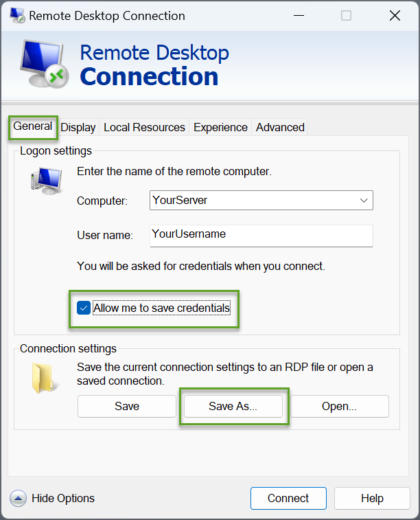Viewport: 420px width, 520px height.
Task: Open the Display tab
Action: point(78,127)
